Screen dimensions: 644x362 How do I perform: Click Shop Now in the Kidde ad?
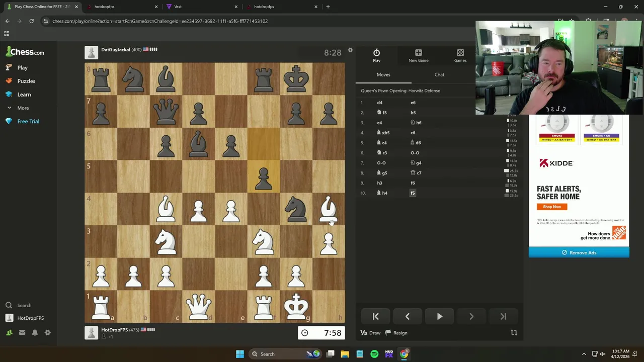[x=552, y=207]
